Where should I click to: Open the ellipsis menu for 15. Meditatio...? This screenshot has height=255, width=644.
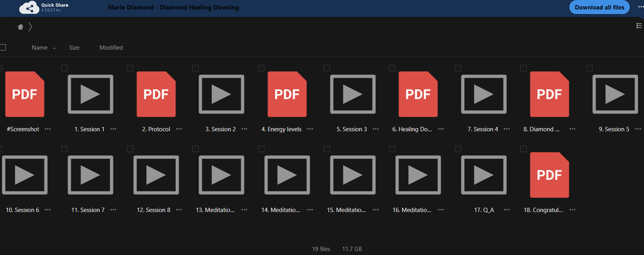pos(376,210)
